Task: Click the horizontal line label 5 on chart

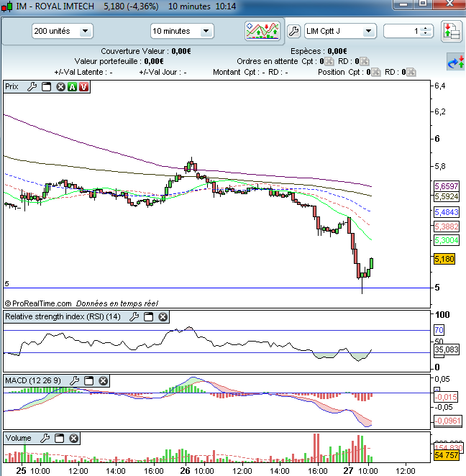Action: 7,284
